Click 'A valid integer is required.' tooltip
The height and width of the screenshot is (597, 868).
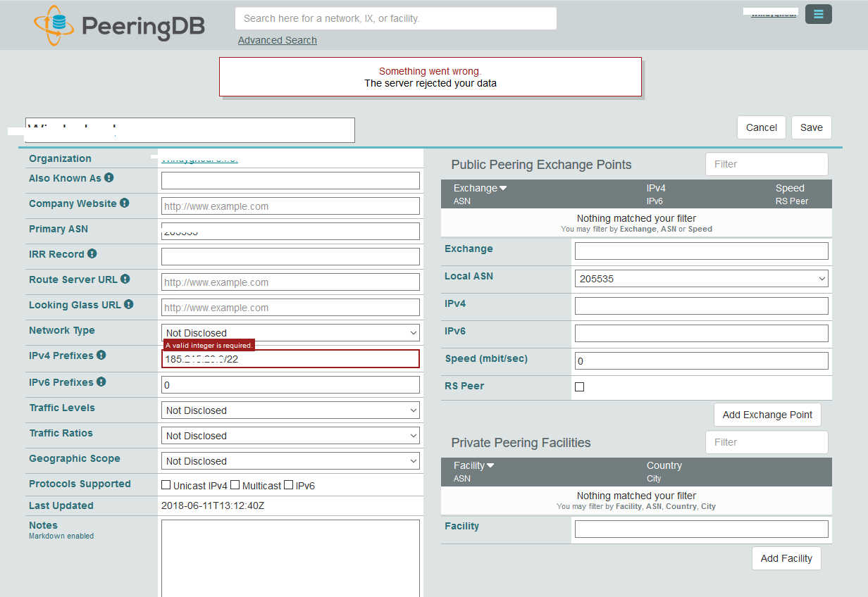point(209,345)
